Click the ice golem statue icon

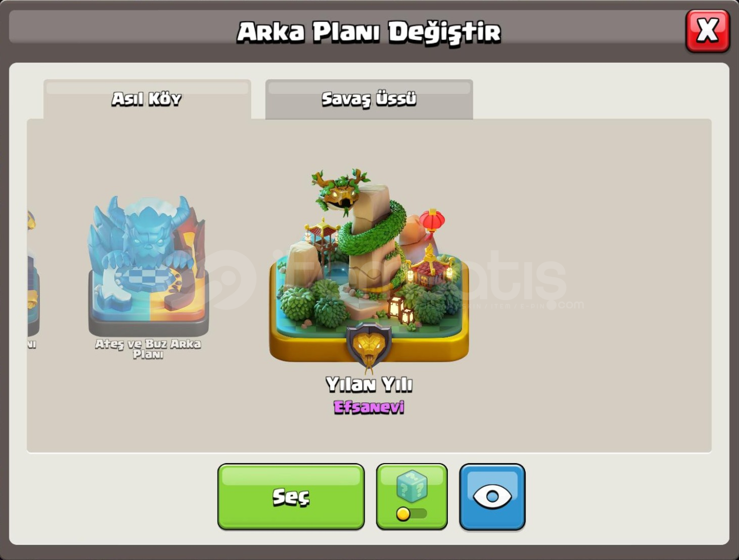point(148,233)
